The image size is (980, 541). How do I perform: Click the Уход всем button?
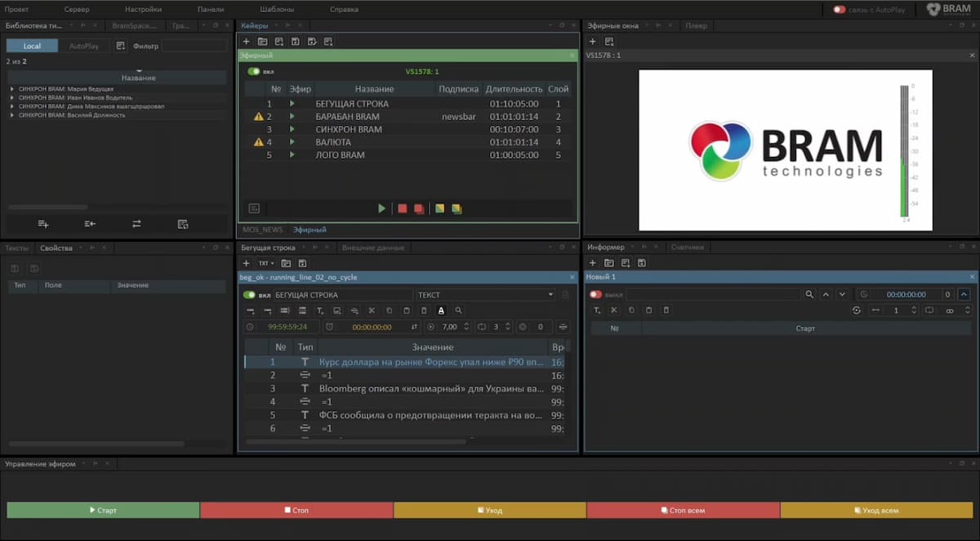coord(876,510)
